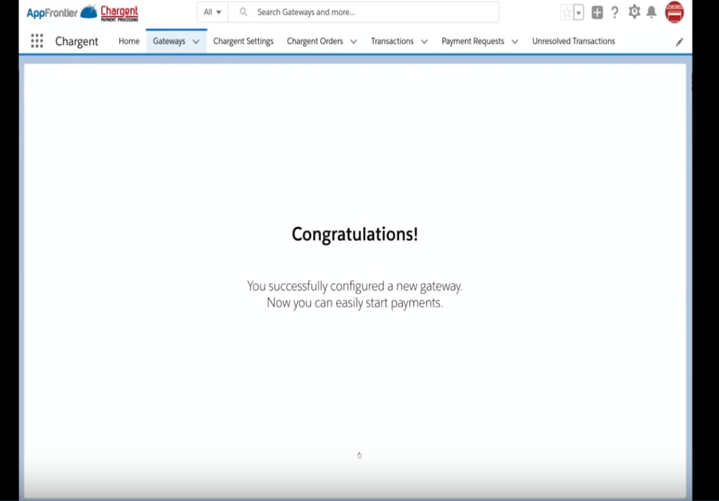Screen dimensions: 719x501
Task: Open the App Launcher grid icon
Action: coord(37,41)
